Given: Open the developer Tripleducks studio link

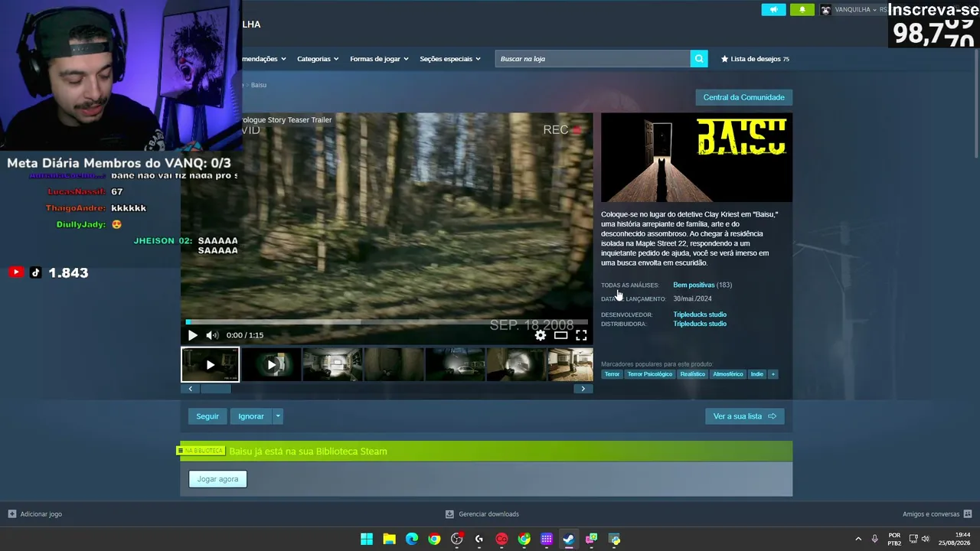Looking at the screenshot, I should [700, 315].
